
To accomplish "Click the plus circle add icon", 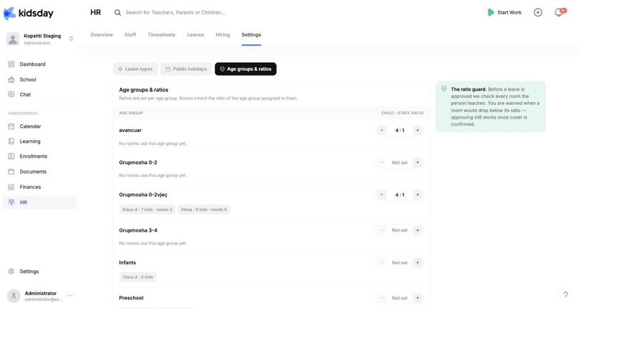I will 538,12.
